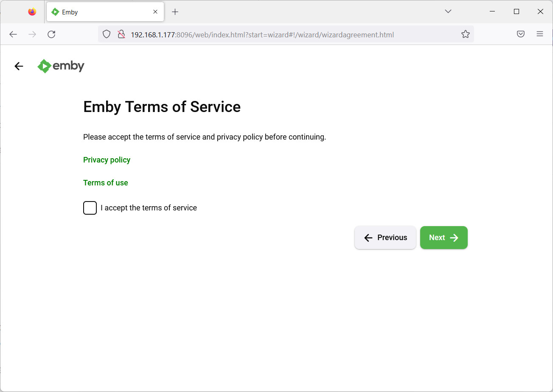
Task: Click the Previous button
Action: click(x=385, y=238)
